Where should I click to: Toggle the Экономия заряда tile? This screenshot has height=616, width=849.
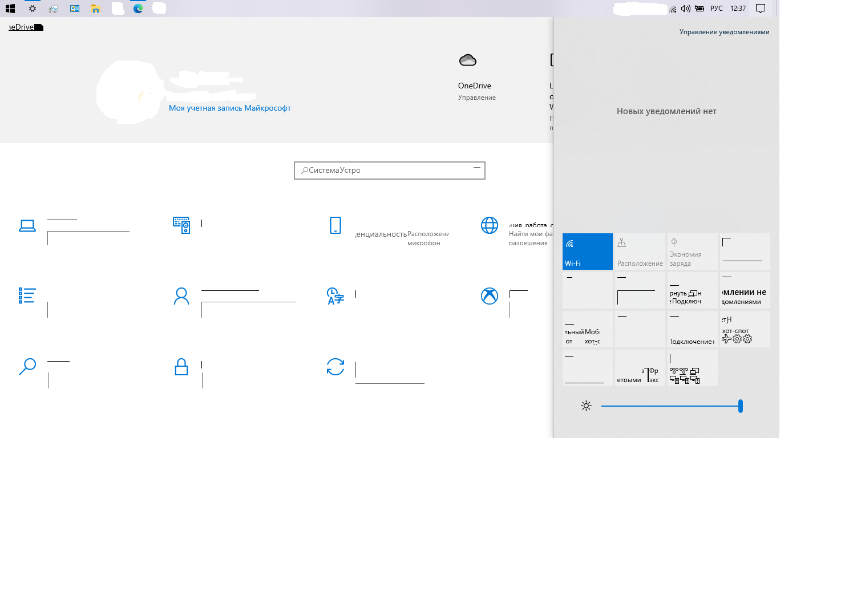(693, 252)
